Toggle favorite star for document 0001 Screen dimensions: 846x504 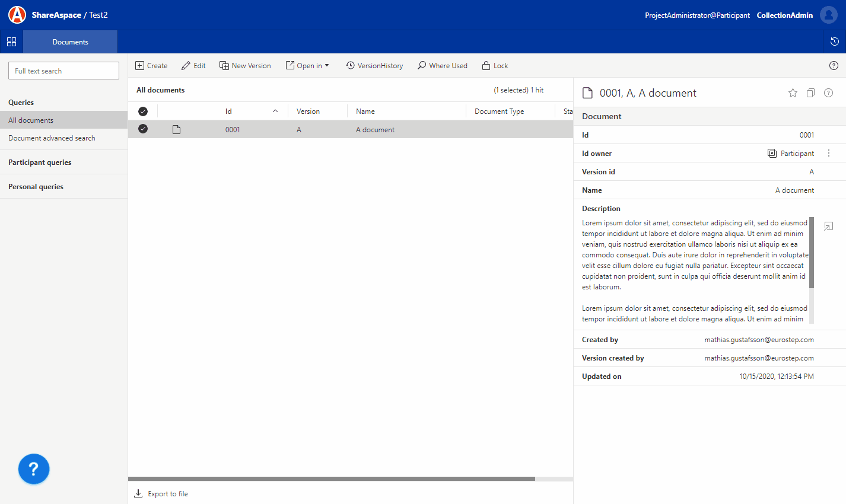[x=793, y=92]
